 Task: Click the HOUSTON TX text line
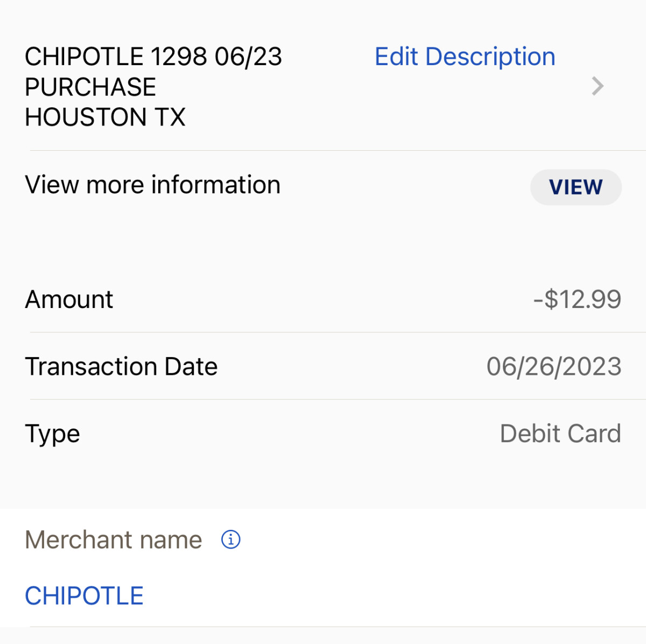(105, 117)
